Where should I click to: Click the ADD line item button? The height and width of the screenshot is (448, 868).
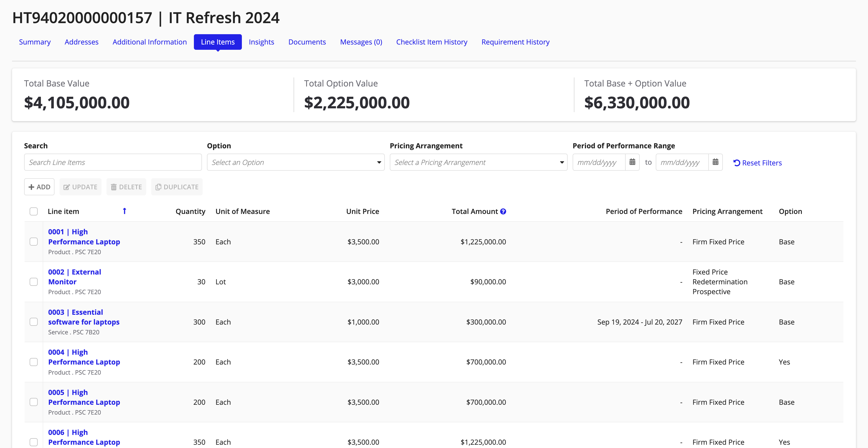tap(39, 187)
